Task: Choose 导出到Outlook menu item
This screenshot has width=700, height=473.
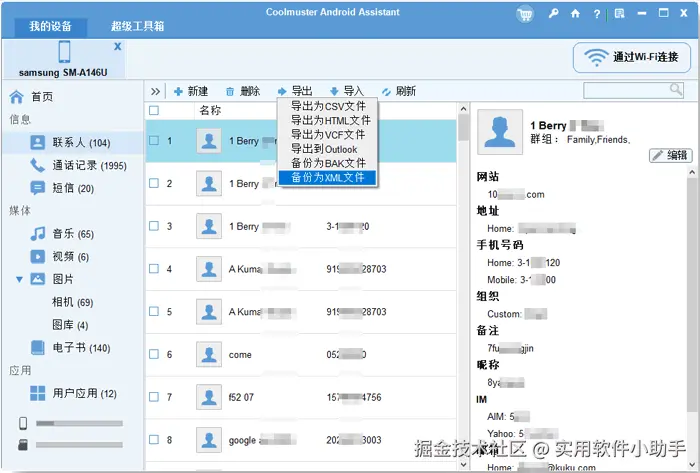Action: (x=328, y=149)
